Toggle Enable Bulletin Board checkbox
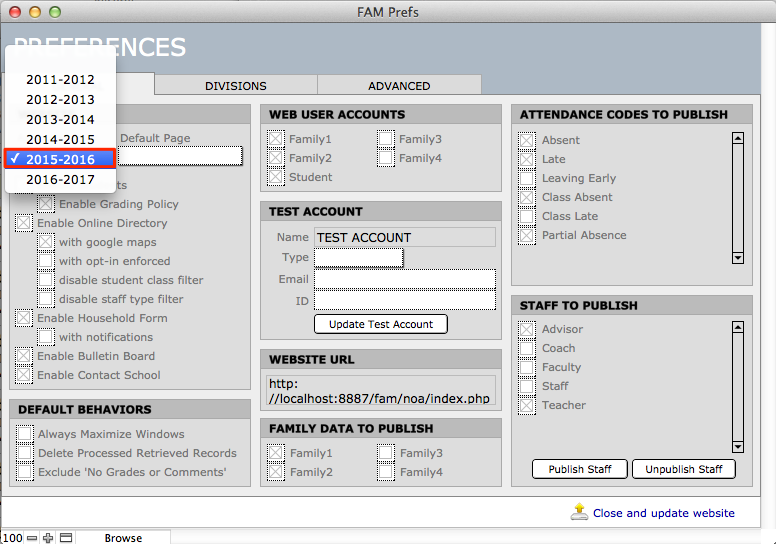 coord(24,356)
